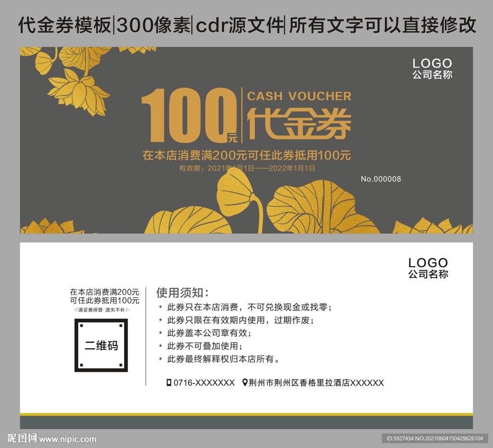Click the black LOGO on the white back side
The height and width of the screenshot is (448, 493).
pyautogui.click(x=428, y=263)
